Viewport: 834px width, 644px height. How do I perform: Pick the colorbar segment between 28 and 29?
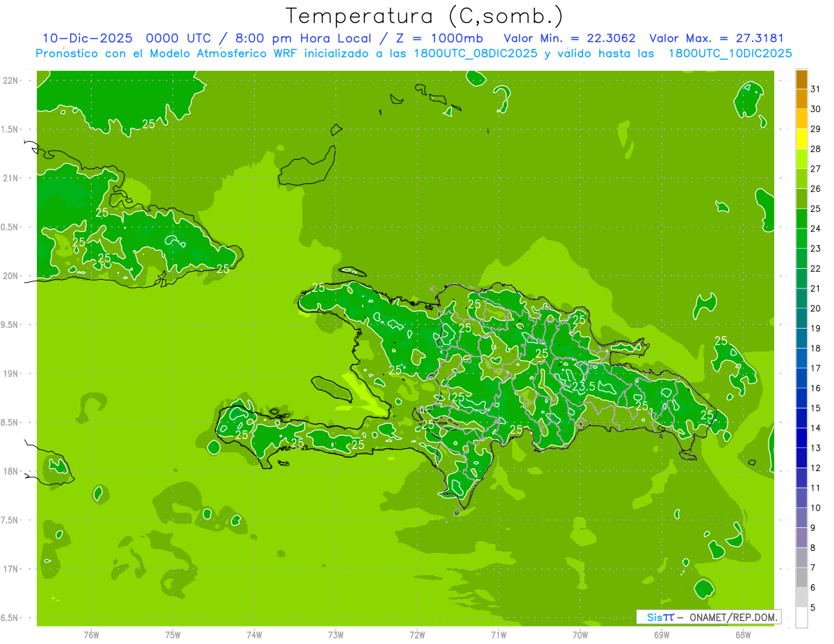pyautogui.click(x=801, y=139)
